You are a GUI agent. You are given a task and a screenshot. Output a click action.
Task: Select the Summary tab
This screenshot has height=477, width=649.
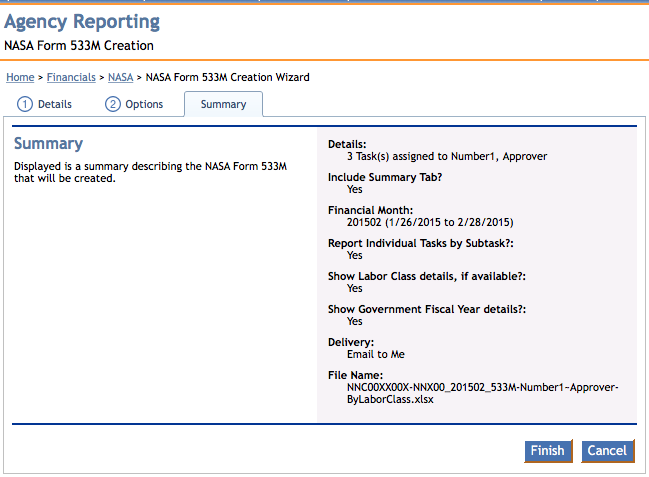click(224, 104)
